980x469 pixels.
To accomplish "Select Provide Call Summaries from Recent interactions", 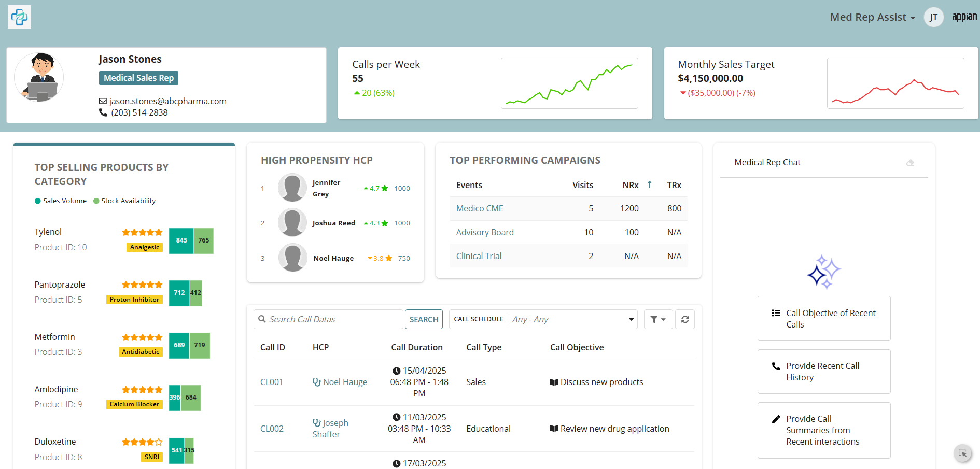I will click(x=824, y=430).
